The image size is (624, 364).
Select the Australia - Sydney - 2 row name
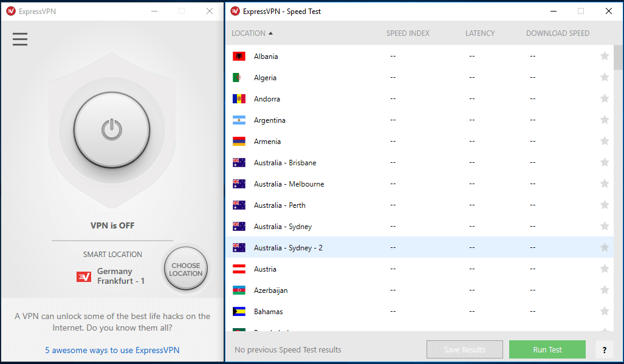click(x=288, y=248)
